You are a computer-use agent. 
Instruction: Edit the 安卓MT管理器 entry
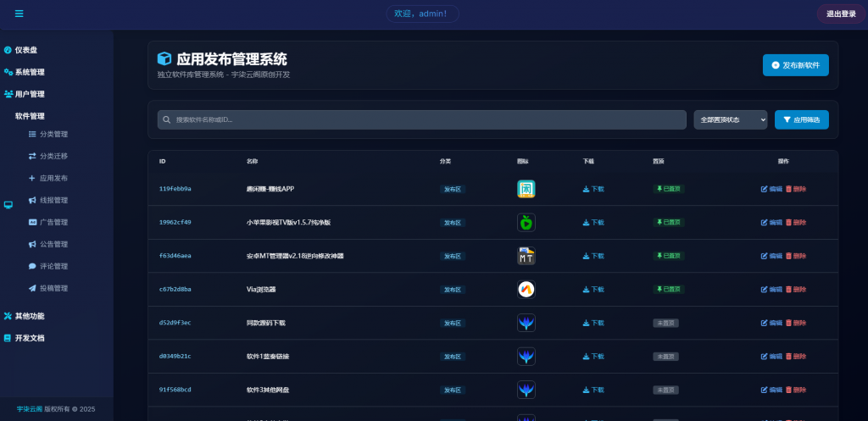pyautogui.click(x=771, y=256)
